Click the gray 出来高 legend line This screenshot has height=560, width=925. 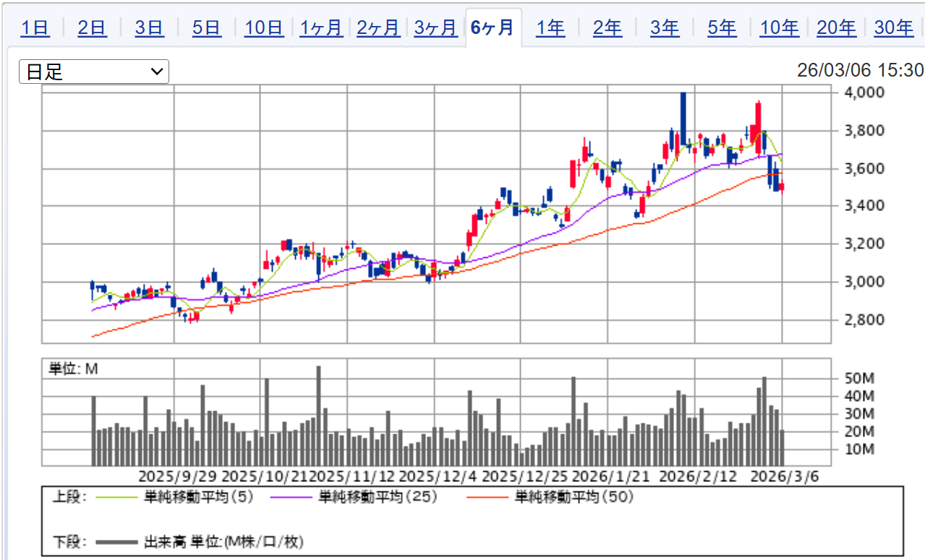click(x=116, y=541)
